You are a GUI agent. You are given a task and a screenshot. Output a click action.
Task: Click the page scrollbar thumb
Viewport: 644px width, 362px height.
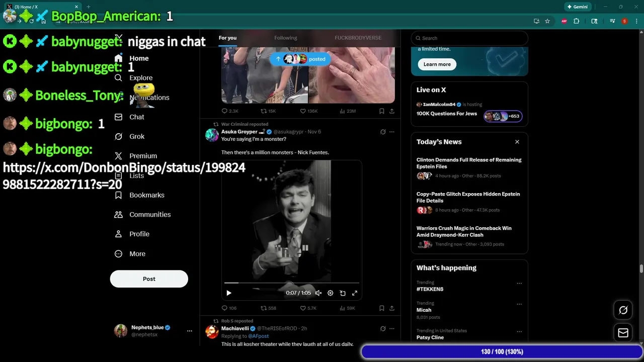(641, 268)
